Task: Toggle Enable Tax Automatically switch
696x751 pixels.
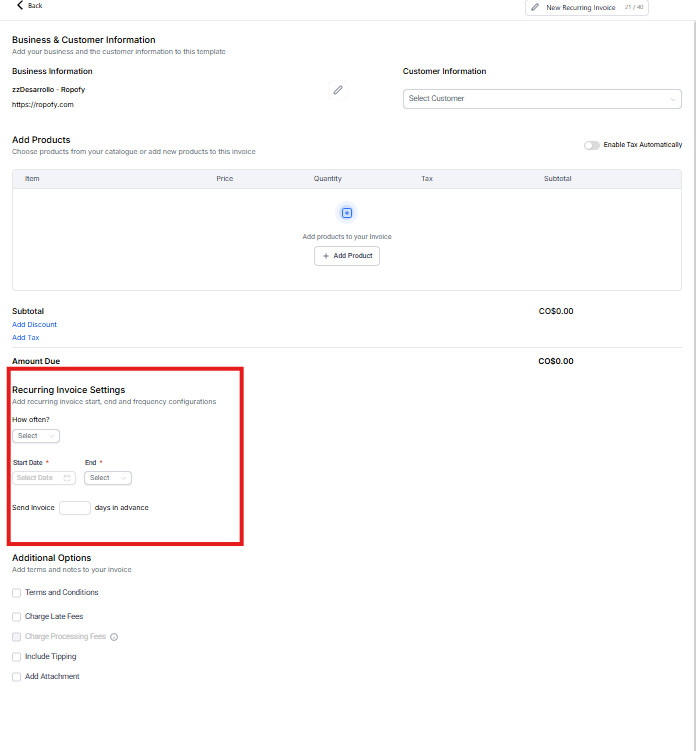Action: tap(592, 145)
